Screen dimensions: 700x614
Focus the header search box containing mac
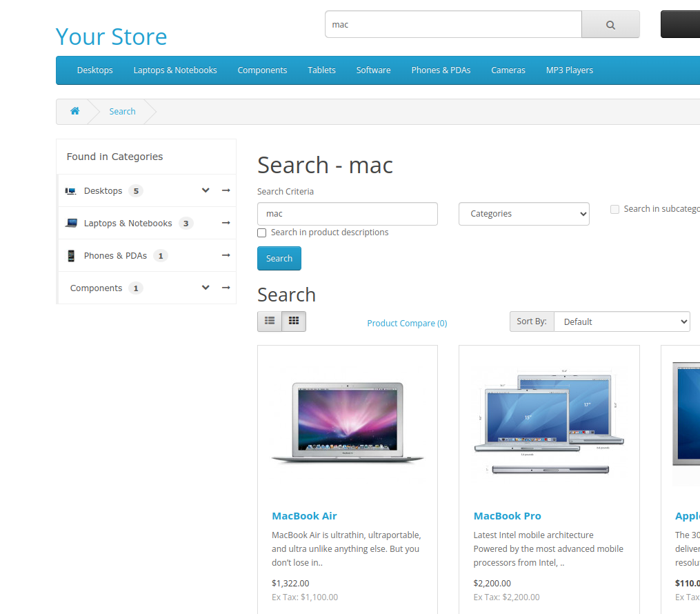coord(453,25)
